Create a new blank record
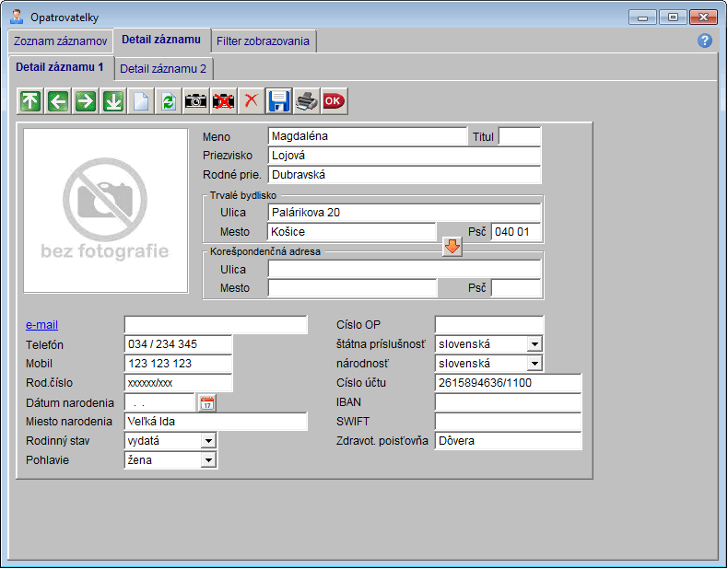Viewport: 728px width, 569px height. coord(140,101)
